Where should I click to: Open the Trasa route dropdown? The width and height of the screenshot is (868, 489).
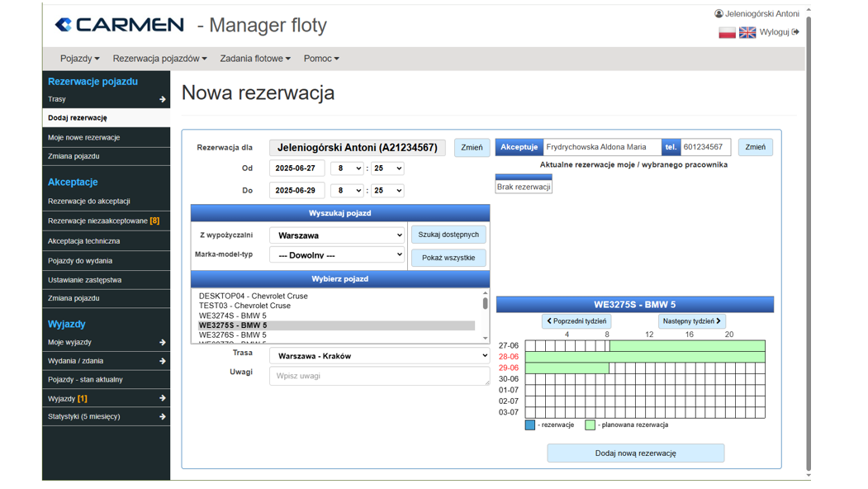point(380,355)
